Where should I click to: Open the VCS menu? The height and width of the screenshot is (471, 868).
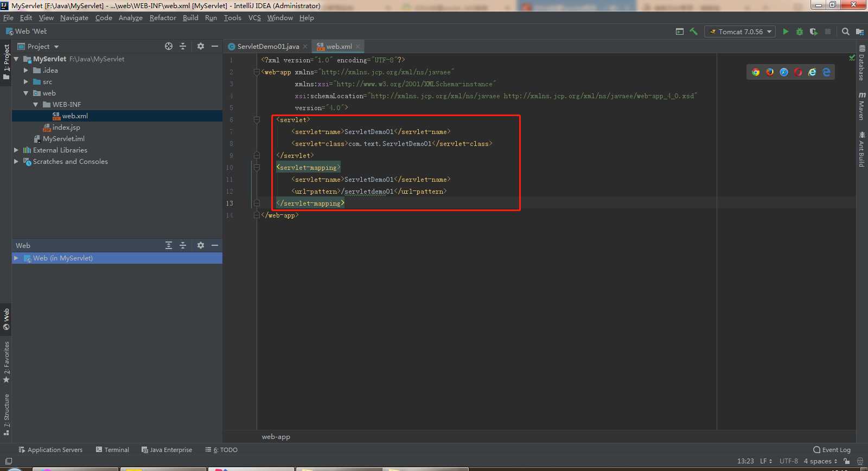[254, 18]
